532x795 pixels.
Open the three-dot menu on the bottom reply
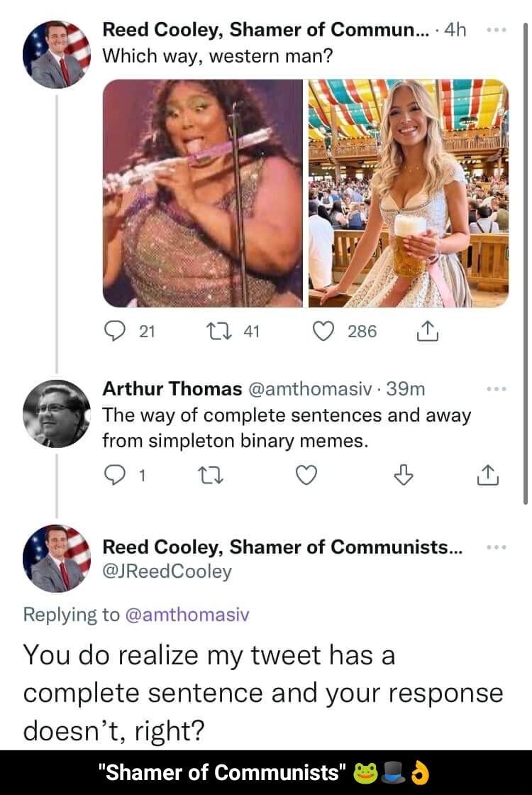click(x=497, y=546)
